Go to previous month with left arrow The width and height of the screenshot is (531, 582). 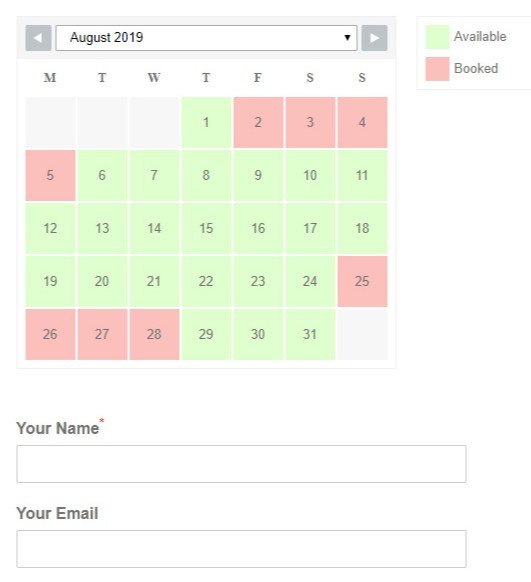point(38,38)
